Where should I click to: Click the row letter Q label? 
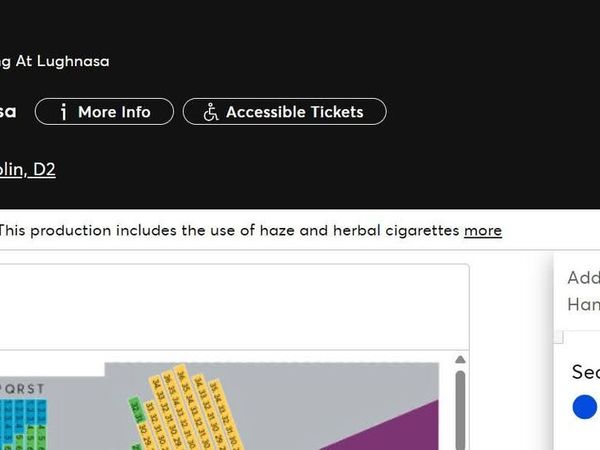coord(10,389)
